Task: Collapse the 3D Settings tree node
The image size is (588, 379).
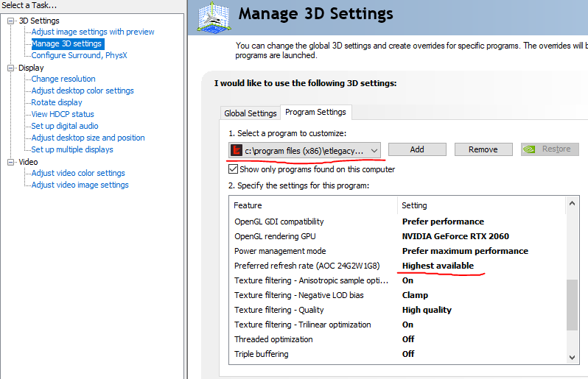Action: (11, 21)
